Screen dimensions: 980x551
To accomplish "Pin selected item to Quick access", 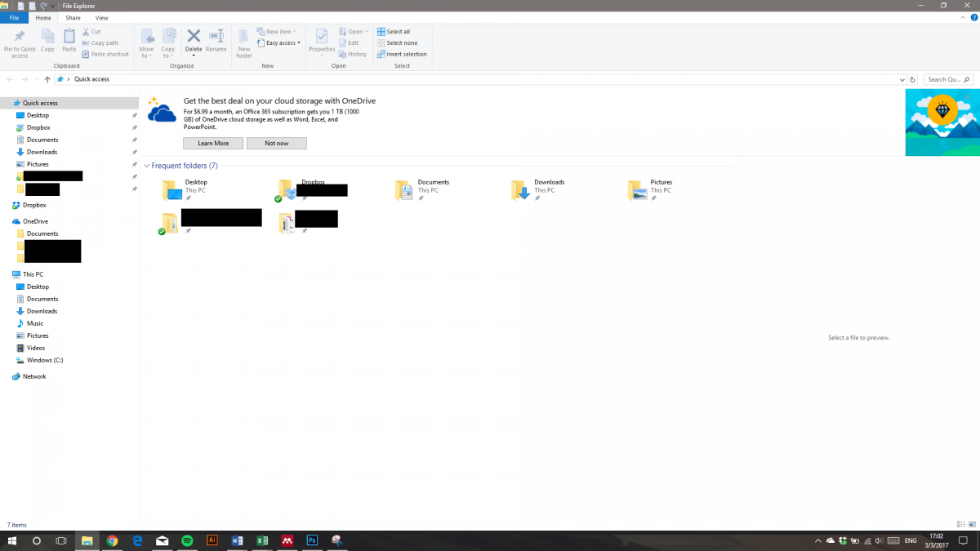I will pos(18,42).
